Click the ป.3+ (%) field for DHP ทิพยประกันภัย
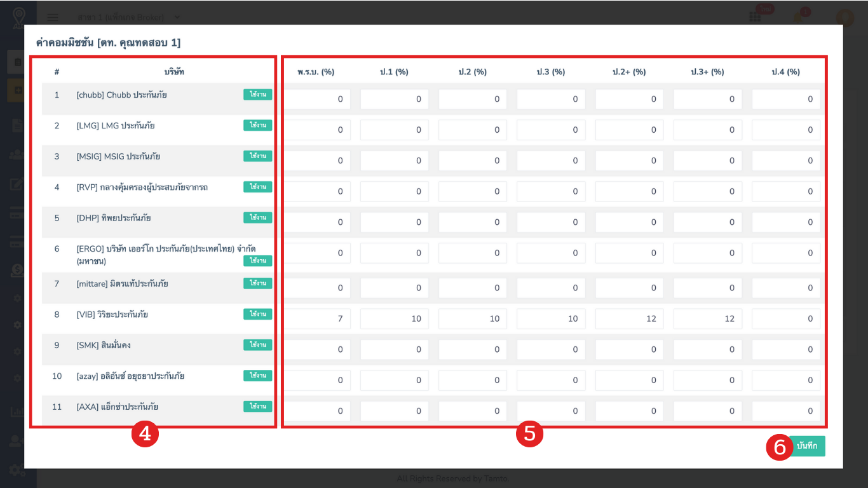Screen dimensions: 868x488 (x=708, y=222)
